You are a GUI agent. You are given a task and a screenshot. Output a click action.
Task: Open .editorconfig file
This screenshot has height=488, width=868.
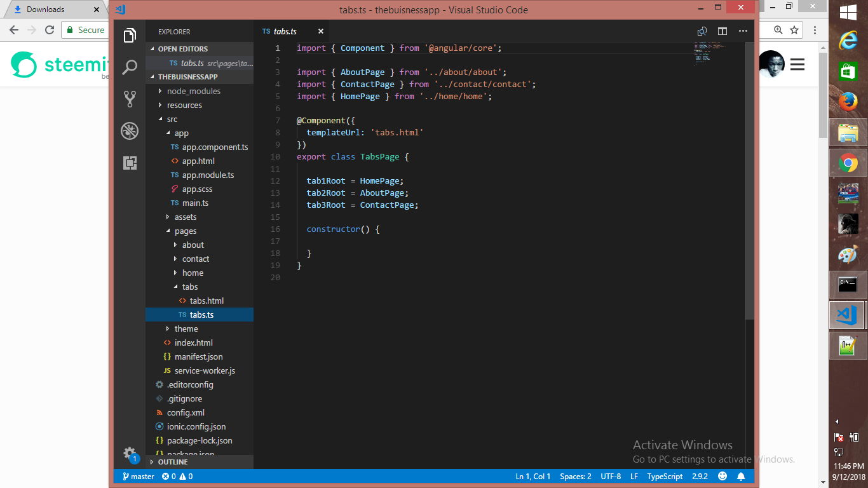tap(200, 384)
